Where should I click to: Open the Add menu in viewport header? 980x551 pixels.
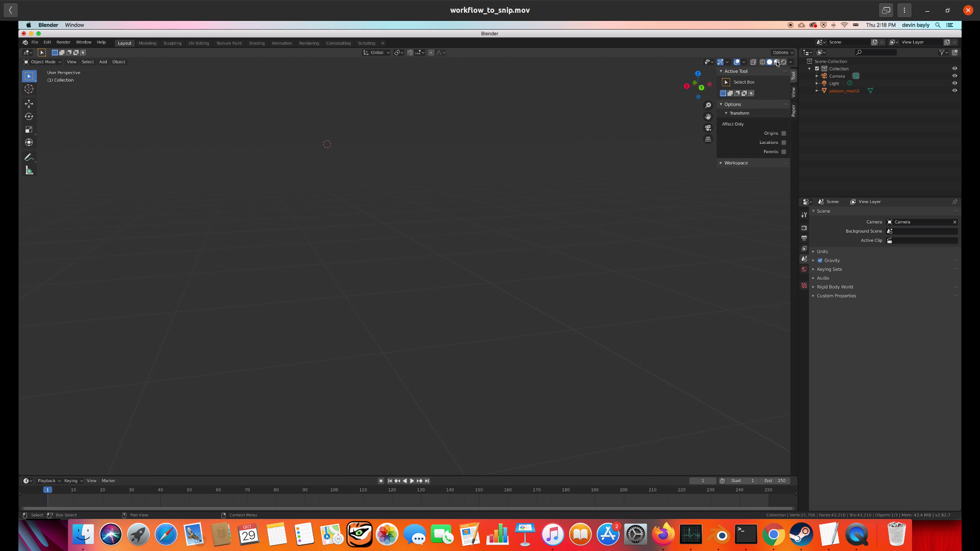[103, 62]
